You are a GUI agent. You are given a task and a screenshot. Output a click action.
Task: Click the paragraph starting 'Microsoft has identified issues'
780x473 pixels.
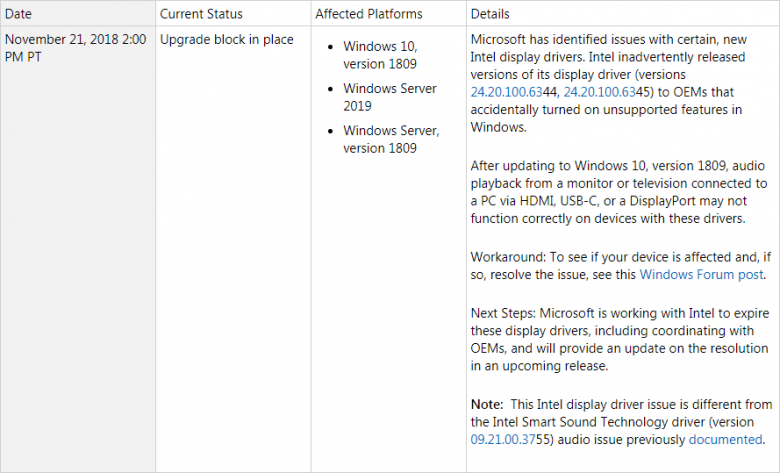click(x=608, y=83)
